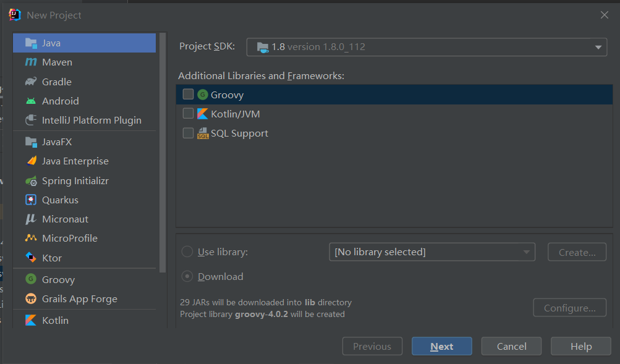Viewport: 620px width, 364px height.
Task: Click the Gradle elephant icon
Action: [31, 82]
